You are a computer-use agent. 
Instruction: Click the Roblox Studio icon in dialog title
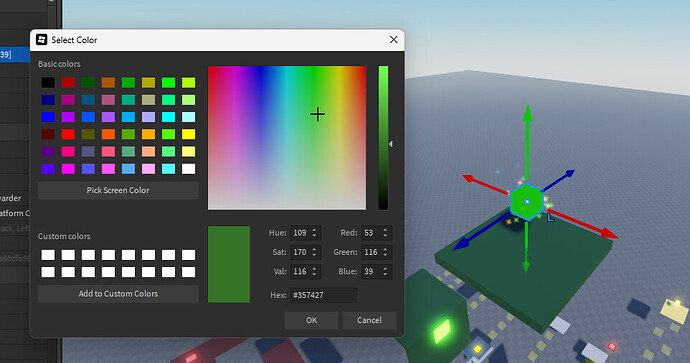point(41,40)
